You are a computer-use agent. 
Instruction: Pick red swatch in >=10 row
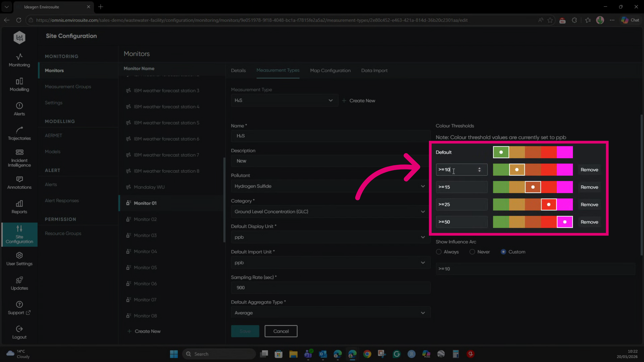(549, 169)
